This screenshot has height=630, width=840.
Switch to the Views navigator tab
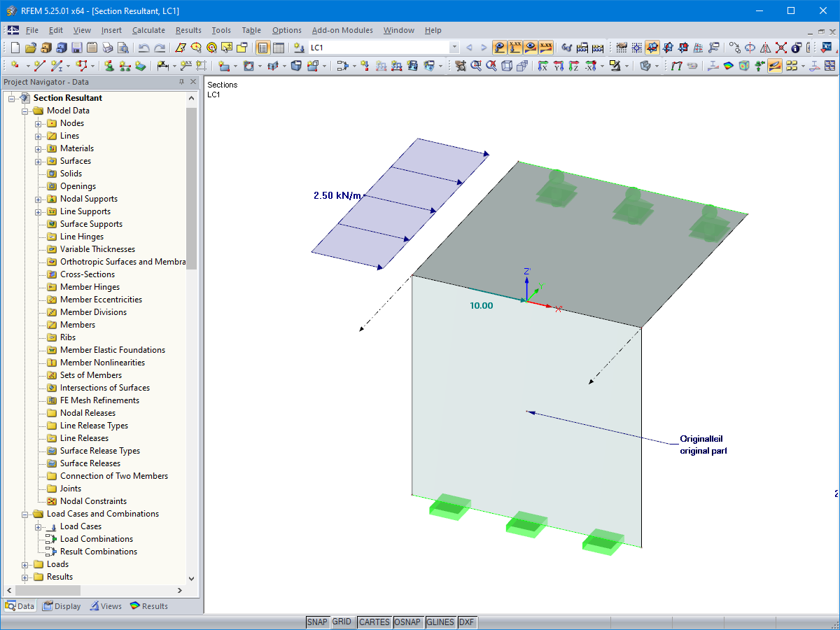pos(106,606)
